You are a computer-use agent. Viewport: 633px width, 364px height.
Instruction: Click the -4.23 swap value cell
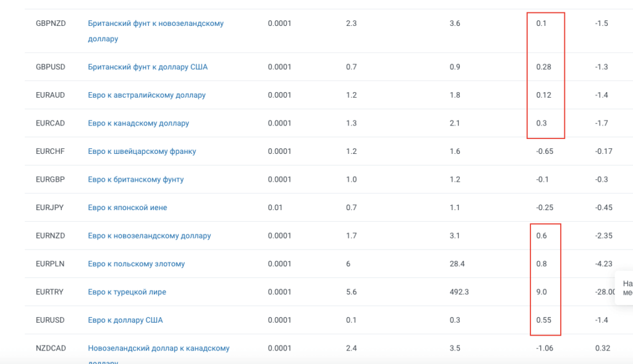click(x=603, y=264)
